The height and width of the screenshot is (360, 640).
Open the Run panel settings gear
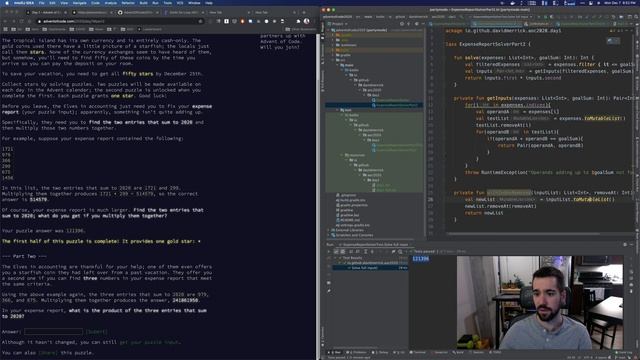625,244
